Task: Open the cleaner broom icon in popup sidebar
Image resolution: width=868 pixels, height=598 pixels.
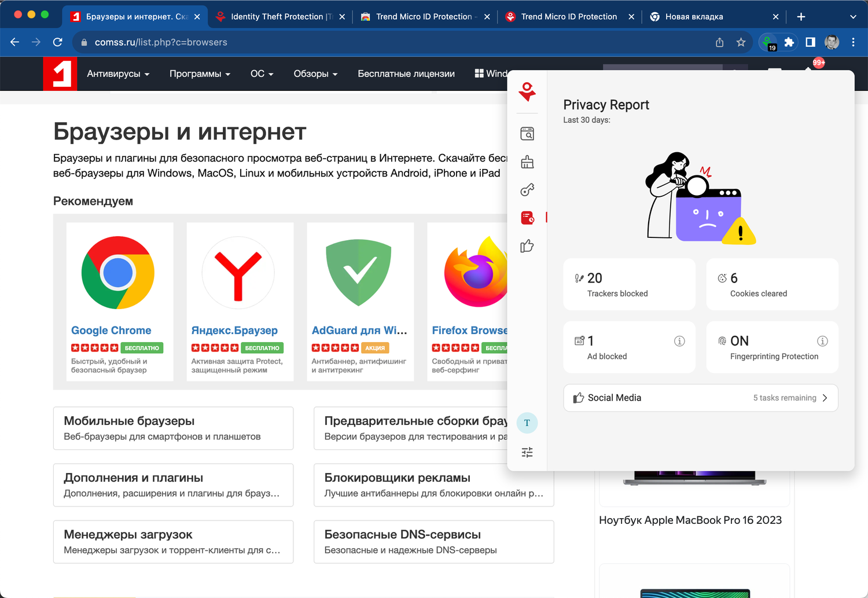Action: click(x=527, y=162)
